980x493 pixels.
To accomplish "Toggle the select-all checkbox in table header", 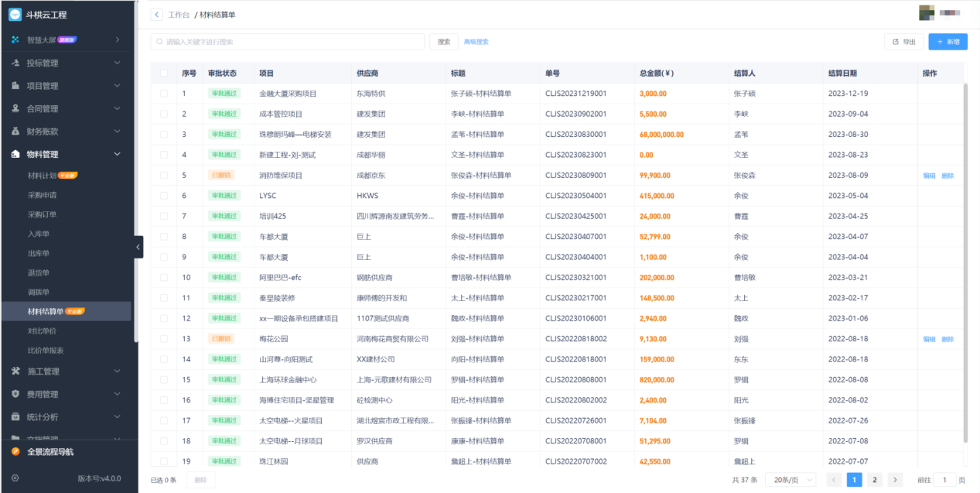I will click(163, 74).
